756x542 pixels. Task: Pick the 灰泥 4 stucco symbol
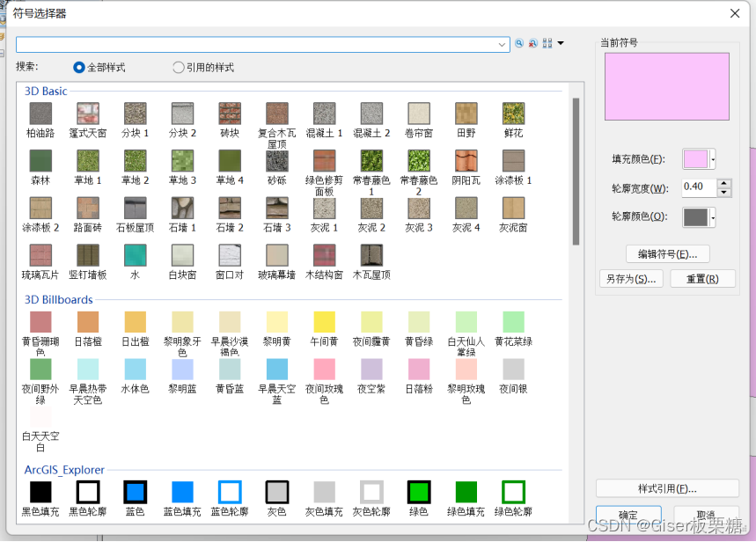coord(466,208)
